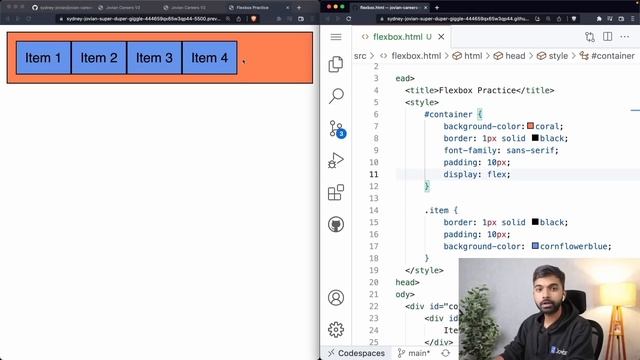Open the Extensions view in activity bar

(336, 192)
